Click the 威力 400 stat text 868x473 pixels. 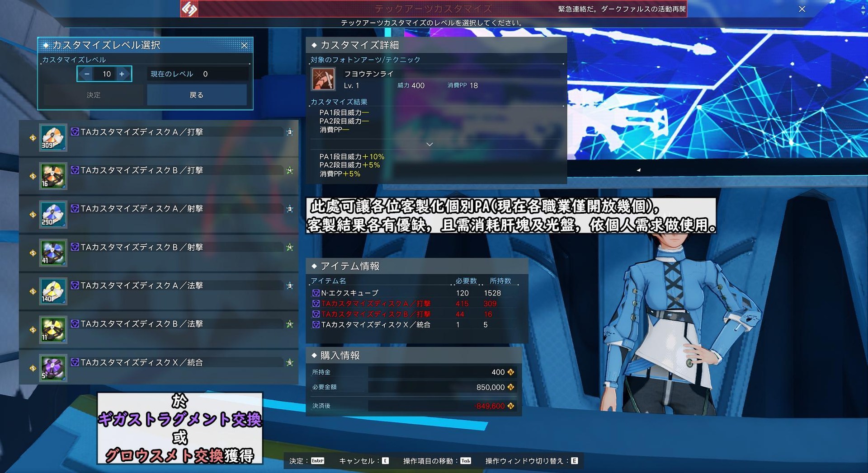(410, 85)
